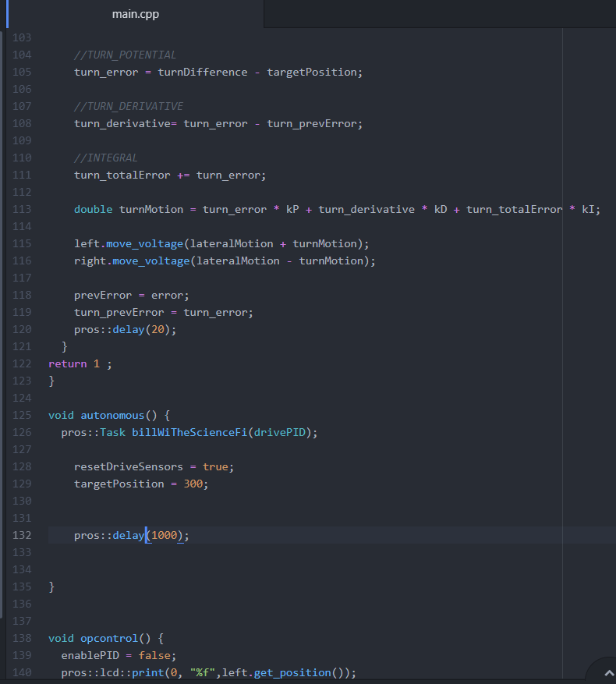Click line number 132 in gutter

pos(22,535)
